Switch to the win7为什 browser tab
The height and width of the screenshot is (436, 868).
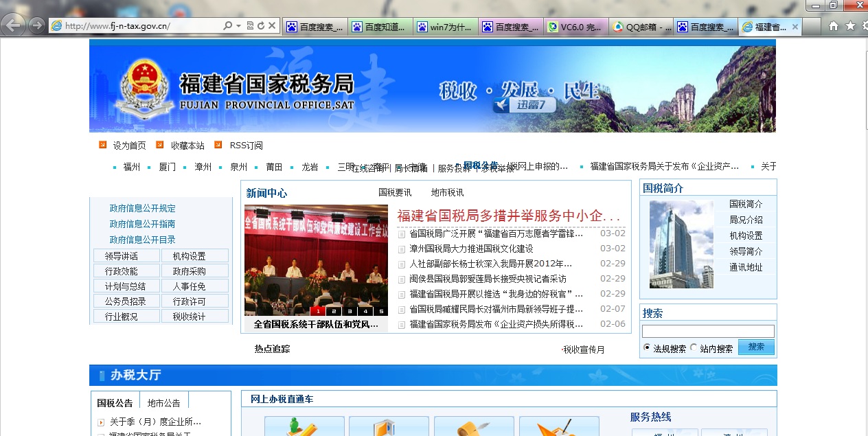(x=446, y=27)
